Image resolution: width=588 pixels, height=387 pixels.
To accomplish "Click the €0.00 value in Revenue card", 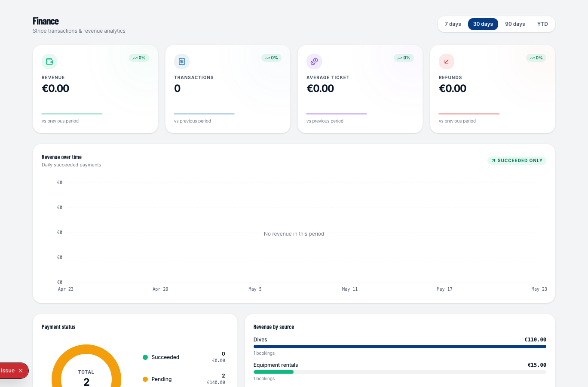I will click(55, 89).
